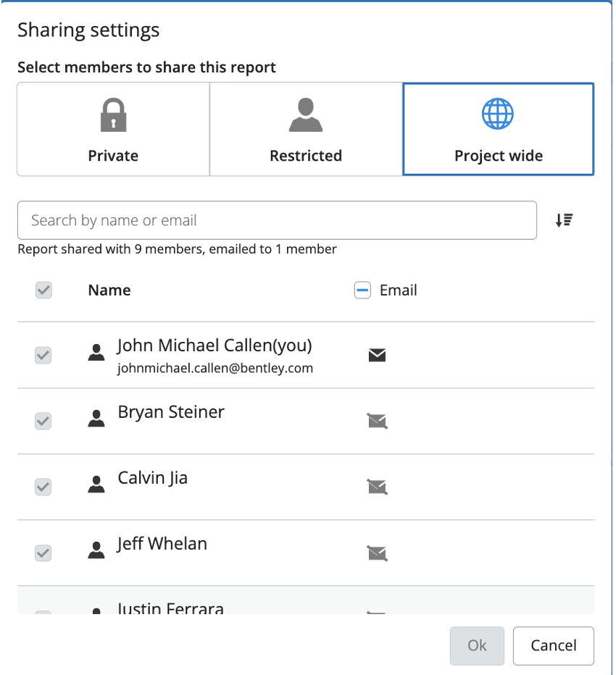This screenshot has width=616, height=675.
Task: Enable email notification for Bryan Steiner
Action: point(377,421)
